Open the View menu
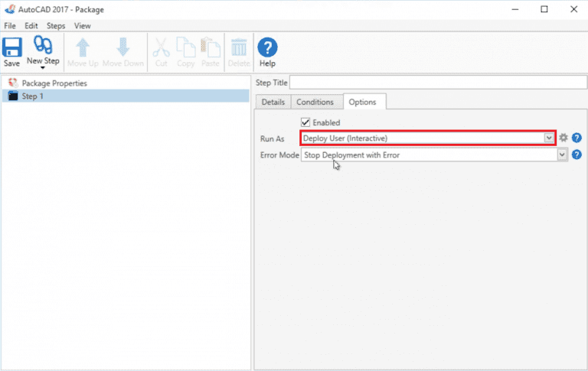Viewport: 588px width, 371px height. 82,26
